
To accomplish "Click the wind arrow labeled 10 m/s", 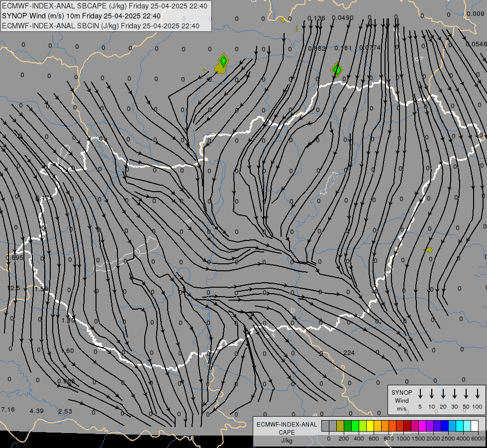I will click(431, 394).
